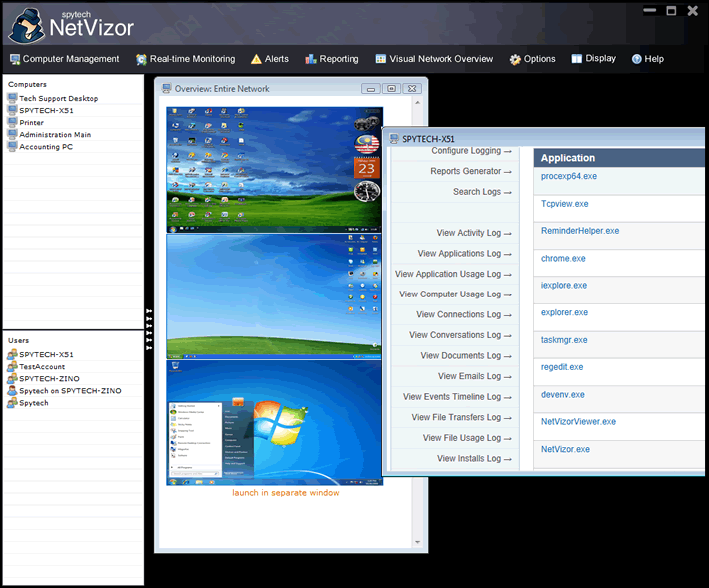Click the SPYTECH-X51 user icon in Users list
The width and height of the screenshot is (709, 588).
click(x=12, y=354)
